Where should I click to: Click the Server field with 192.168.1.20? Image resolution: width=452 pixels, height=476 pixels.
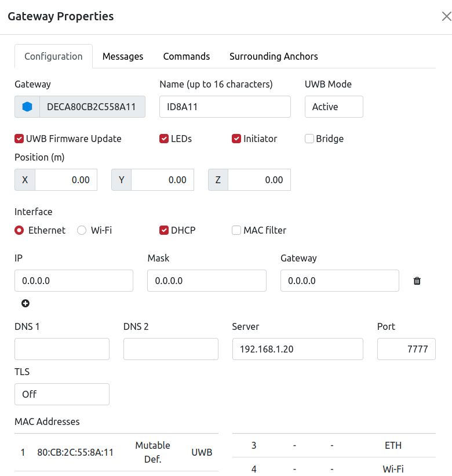pyautogui.click(x=298, y=349)
